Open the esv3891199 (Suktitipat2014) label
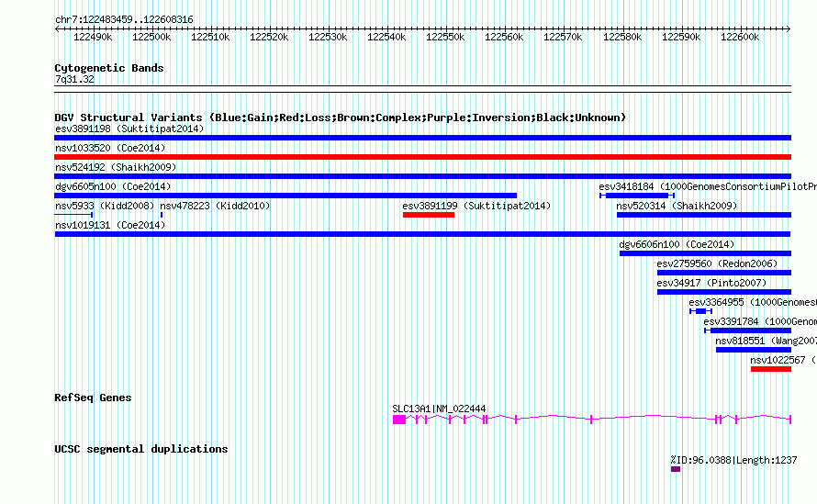This screenshot has width=817, height=504. tap(476, 206)
